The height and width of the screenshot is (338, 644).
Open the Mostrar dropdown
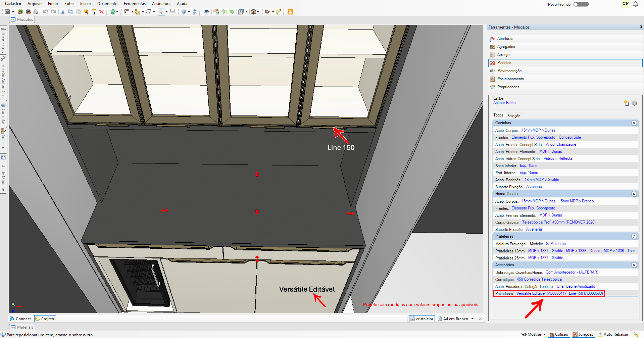click(534, 334)
